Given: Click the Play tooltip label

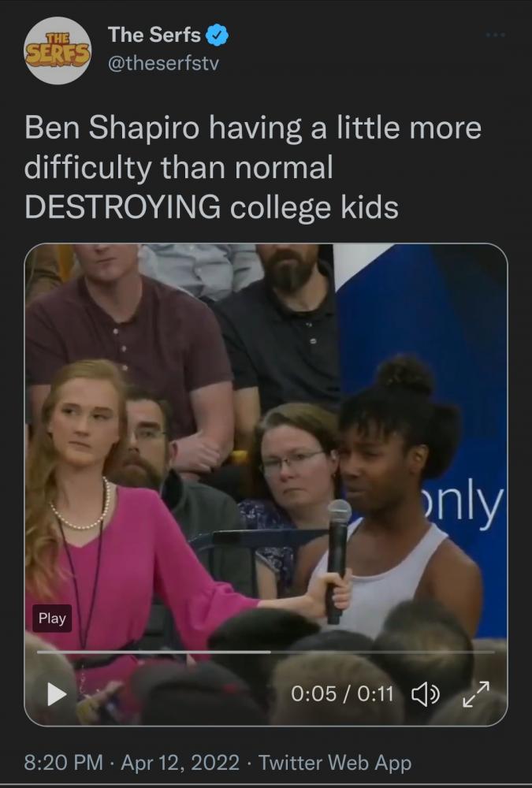Looking at the screenshot, I should (52, 618).
